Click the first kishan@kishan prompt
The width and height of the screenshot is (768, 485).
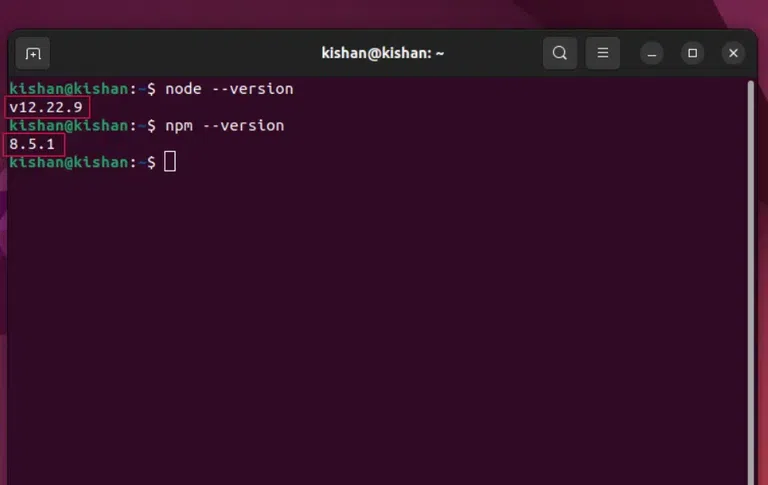point(68,89)
